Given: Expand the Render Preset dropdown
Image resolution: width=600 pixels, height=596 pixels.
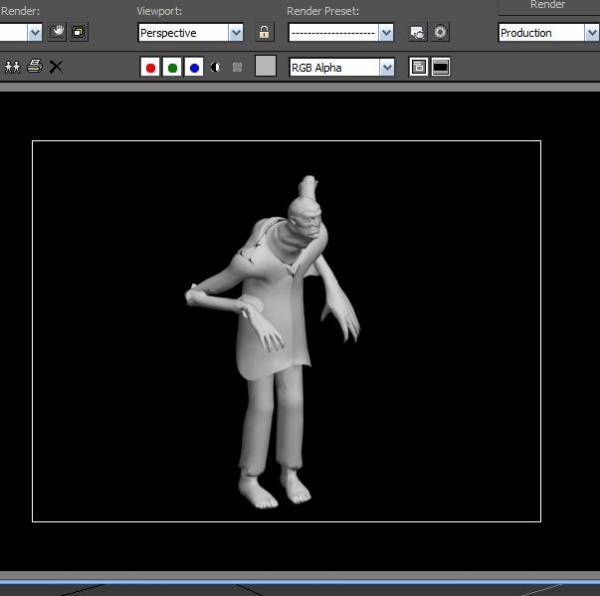Looking at the screenshot, I should (x=341, y=32).
